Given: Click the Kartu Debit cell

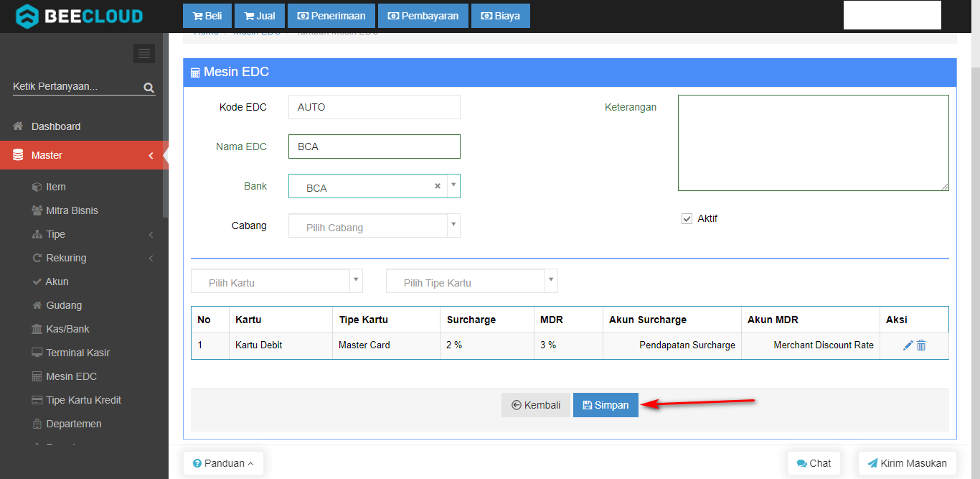Looking at the screenshot, I should (281, 345).
